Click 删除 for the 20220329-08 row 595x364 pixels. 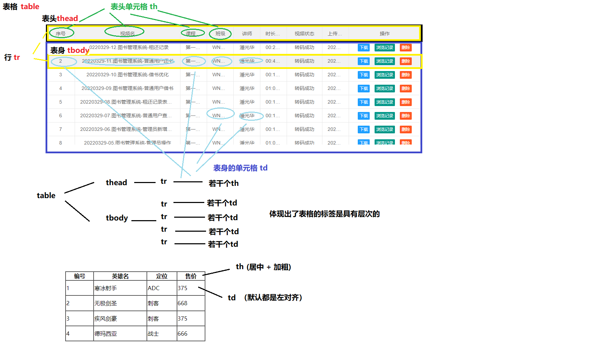coord(405,102)
